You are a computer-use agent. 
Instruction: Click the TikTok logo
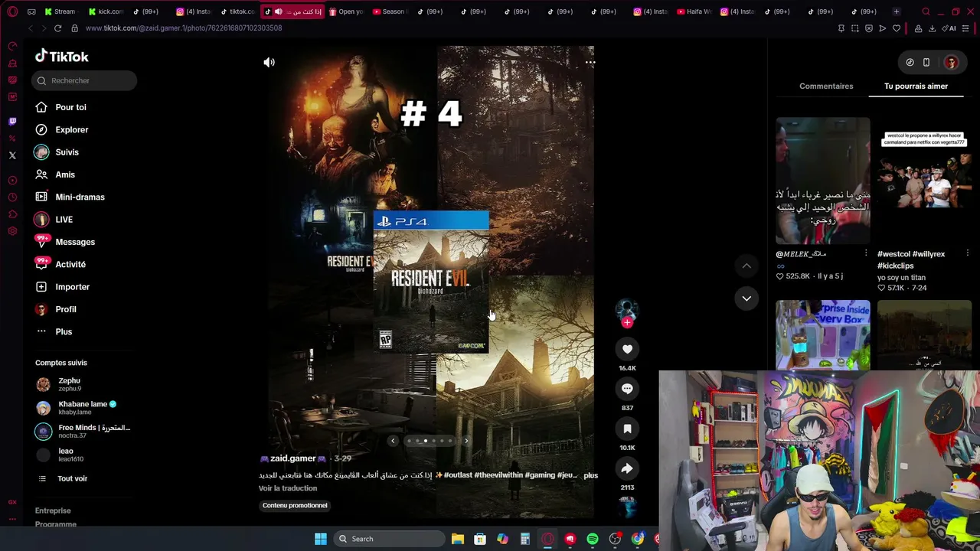point(62,56)
